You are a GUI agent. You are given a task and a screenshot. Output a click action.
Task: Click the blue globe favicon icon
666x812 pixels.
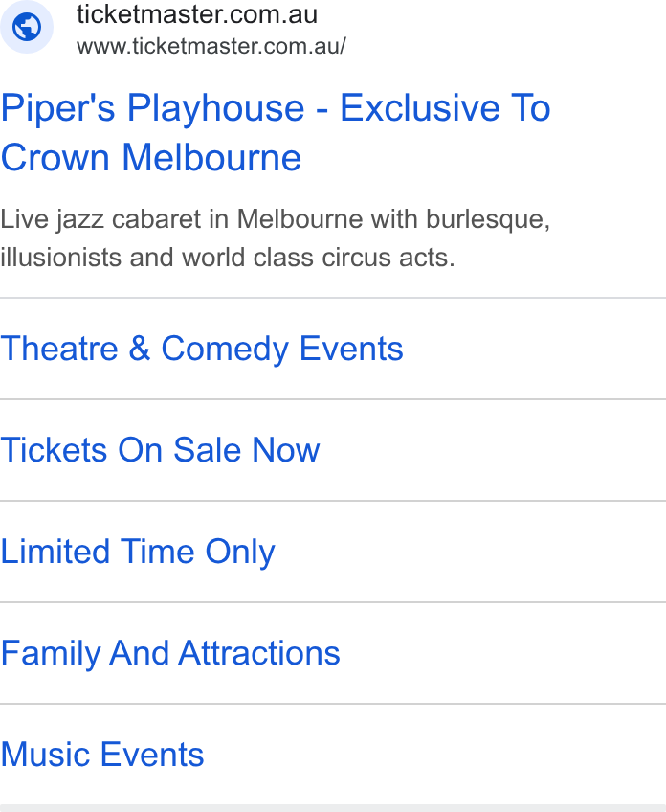27,27
